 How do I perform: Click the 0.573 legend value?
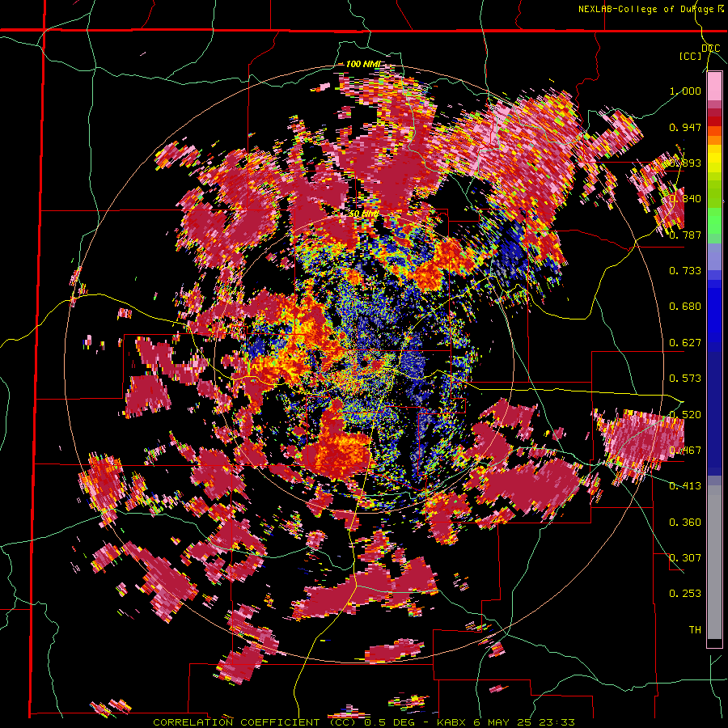(x=685, y=379)
